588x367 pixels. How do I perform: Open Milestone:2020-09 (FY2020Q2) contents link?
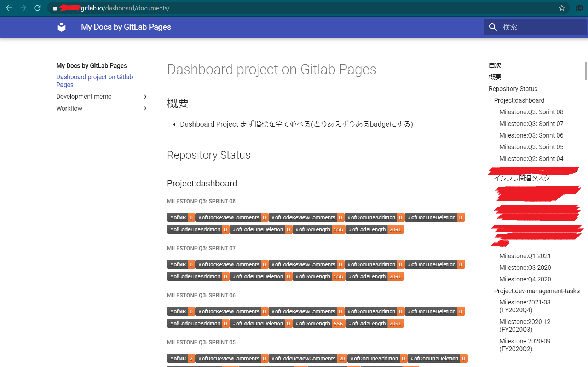525,345
